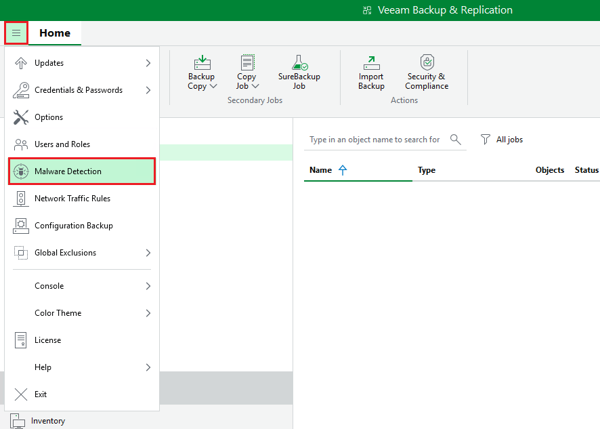Click the search magnifier icon
This screenshot has height=429, width=600.
[x=455, y=139]
